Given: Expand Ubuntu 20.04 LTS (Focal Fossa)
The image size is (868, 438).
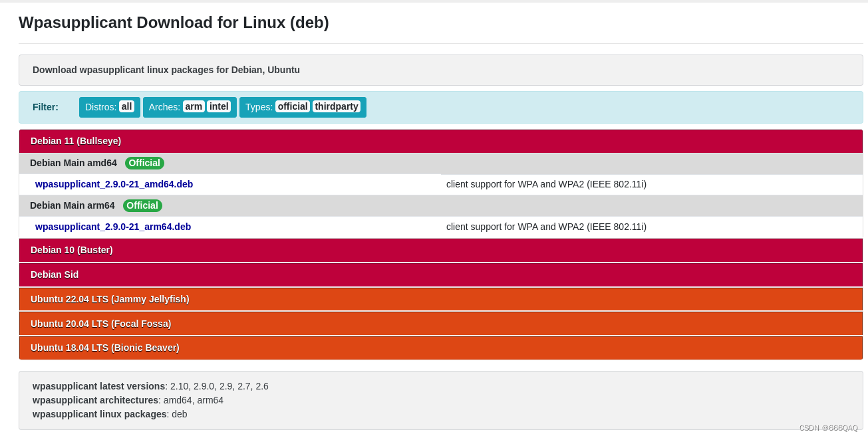Looking at the screenshot, I should pyautogui.click(x=101, y=324).
